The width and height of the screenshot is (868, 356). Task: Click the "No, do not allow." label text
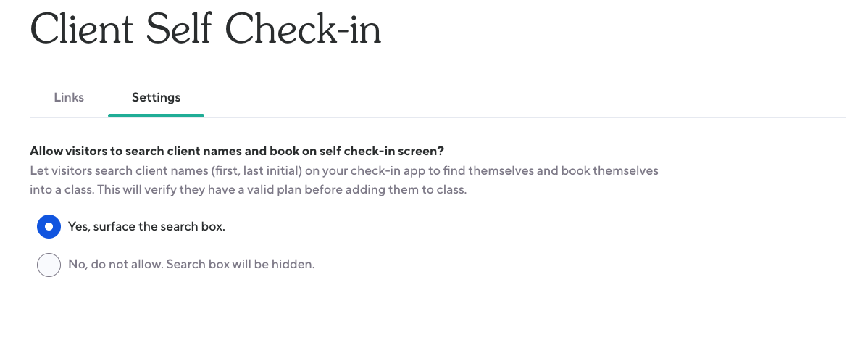click(114, 265)
